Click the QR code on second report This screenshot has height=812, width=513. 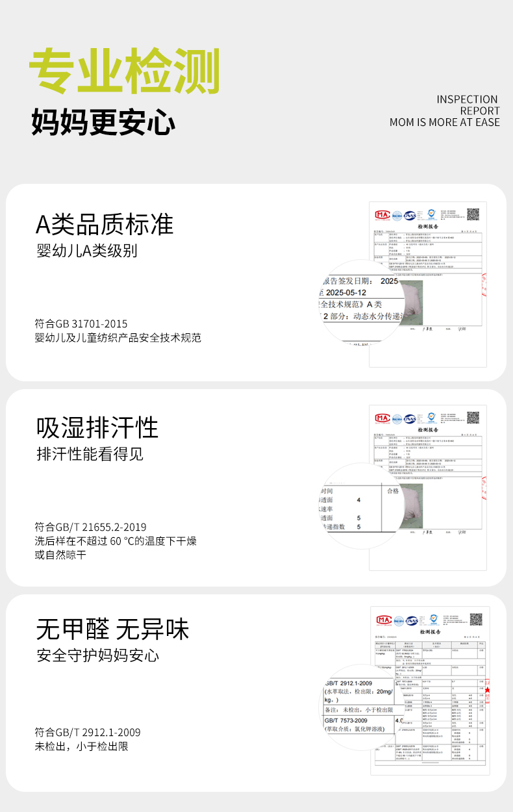(x=473, y=417)
